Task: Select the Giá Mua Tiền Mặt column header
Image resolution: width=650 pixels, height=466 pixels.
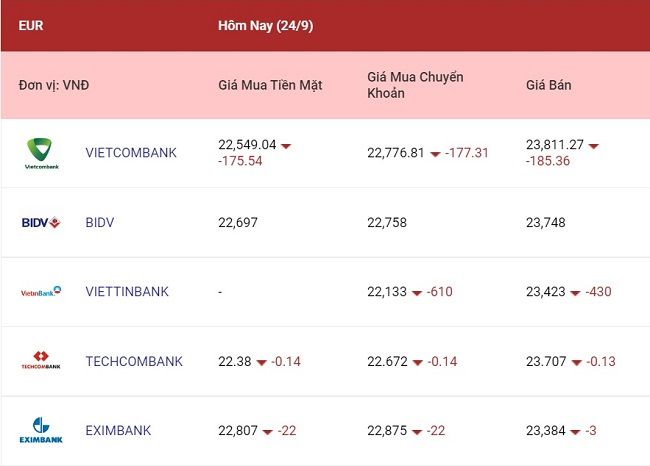Action: [x=270, y=85]
